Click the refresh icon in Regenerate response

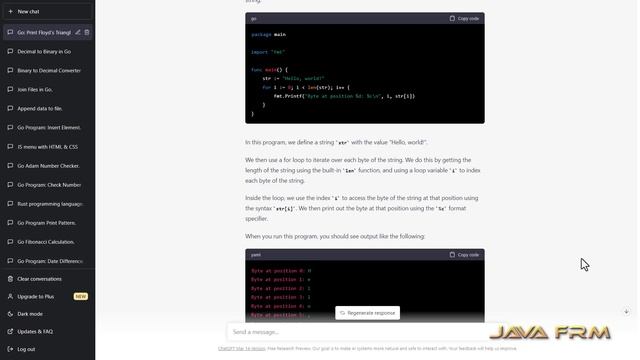[342, 313]
